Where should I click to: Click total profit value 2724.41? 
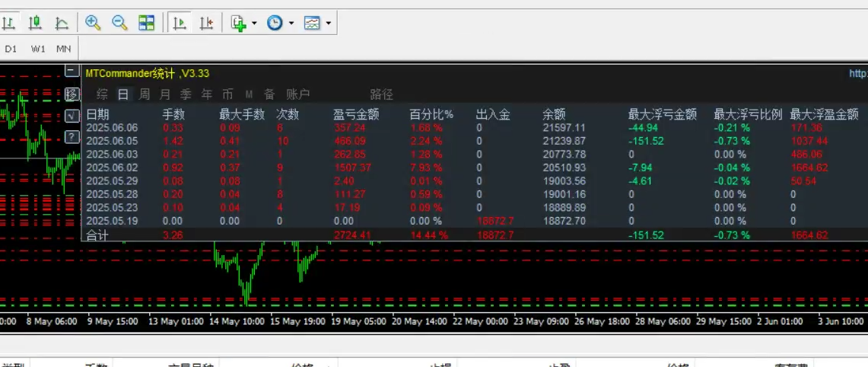(x=351, y=235)
